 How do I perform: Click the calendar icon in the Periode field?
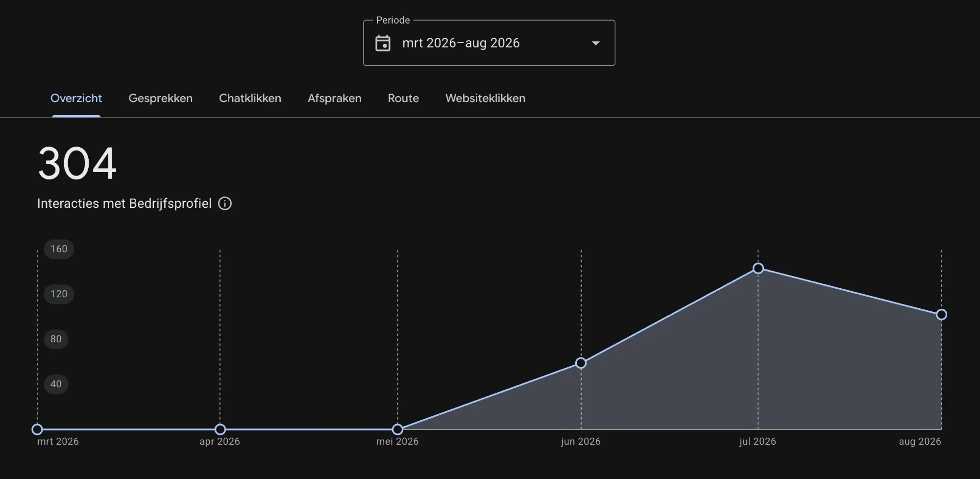pos(383,43)
